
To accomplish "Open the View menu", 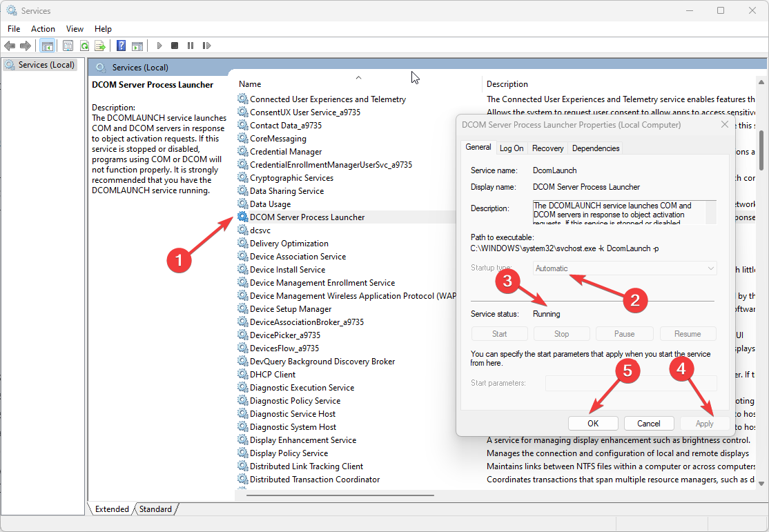I will [x=75, y=29].
